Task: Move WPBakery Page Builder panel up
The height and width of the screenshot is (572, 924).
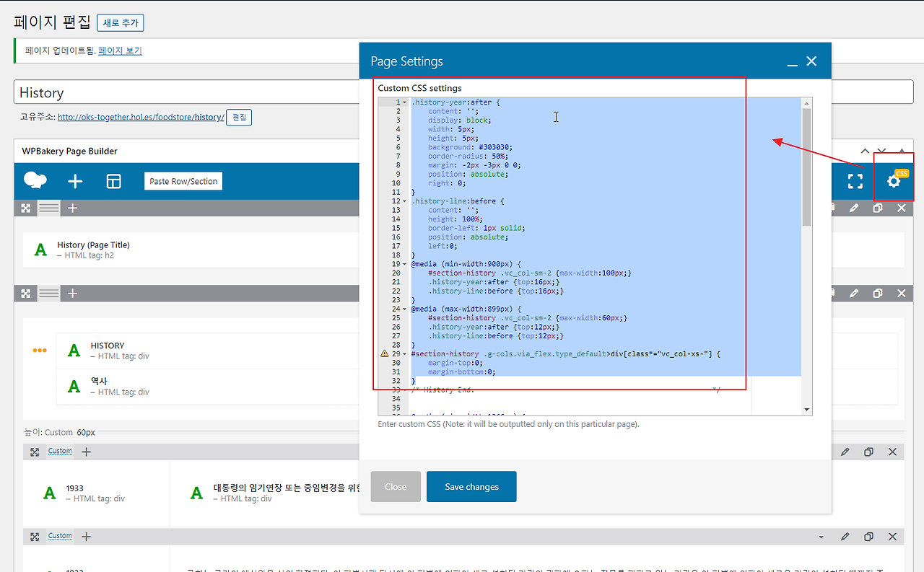Action: [x=865, y=151]
